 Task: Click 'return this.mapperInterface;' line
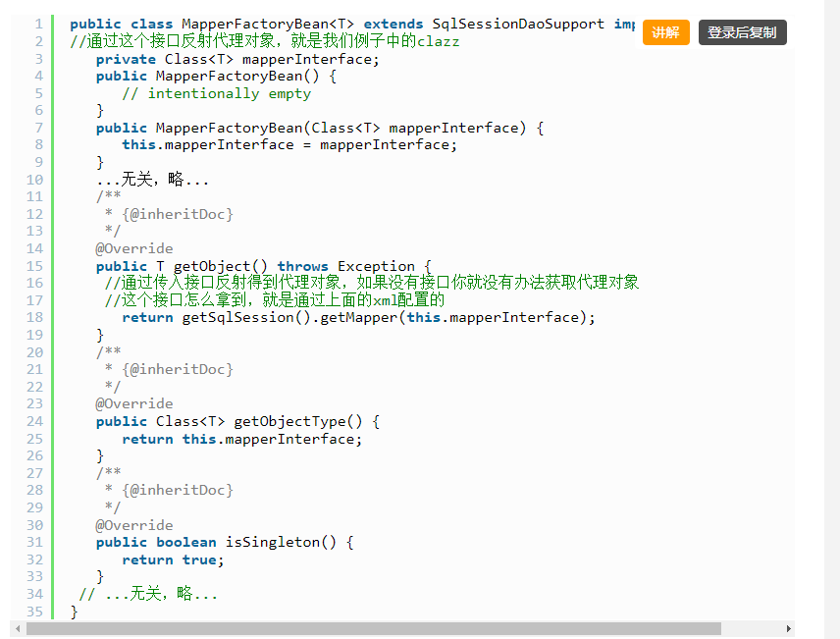pos(242,439)
